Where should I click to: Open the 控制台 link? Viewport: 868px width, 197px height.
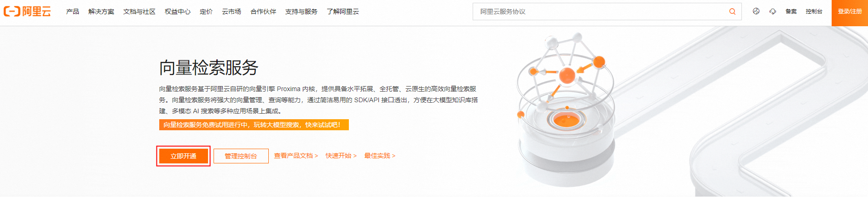814,12
